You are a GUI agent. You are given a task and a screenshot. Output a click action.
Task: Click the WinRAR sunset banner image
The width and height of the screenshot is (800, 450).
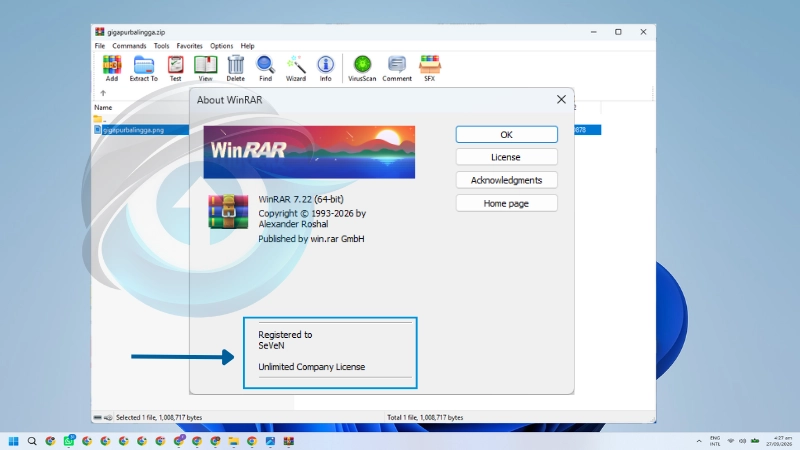[309, 152]
